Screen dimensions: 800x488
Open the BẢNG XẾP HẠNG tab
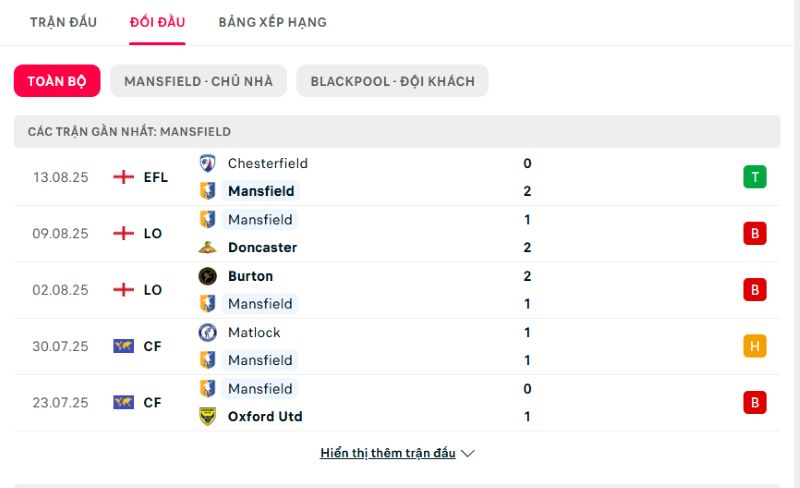point(272,22)
